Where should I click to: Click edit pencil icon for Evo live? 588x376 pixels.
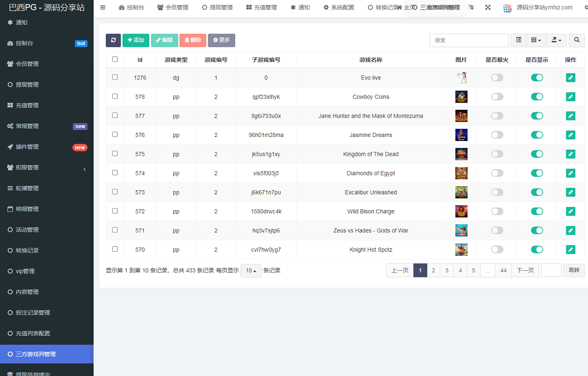click(570, 78)
